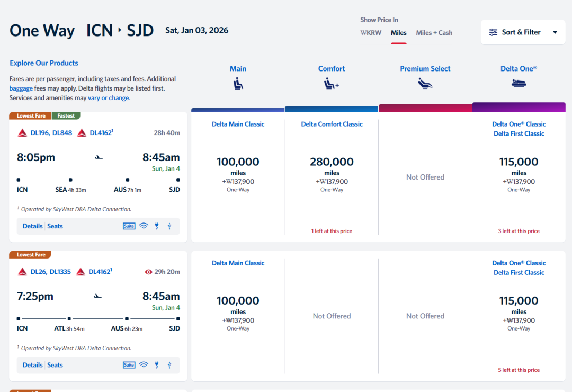Switch pricing to Miles + Cash
572x392 pixels.
[434, 33]
